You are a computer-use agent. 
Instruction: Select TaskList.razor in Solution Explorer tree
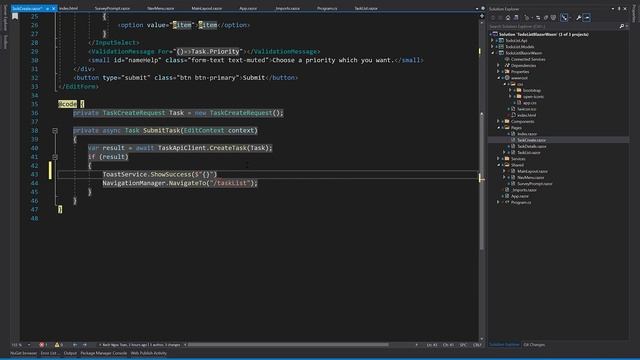click(x=529, y=152)
